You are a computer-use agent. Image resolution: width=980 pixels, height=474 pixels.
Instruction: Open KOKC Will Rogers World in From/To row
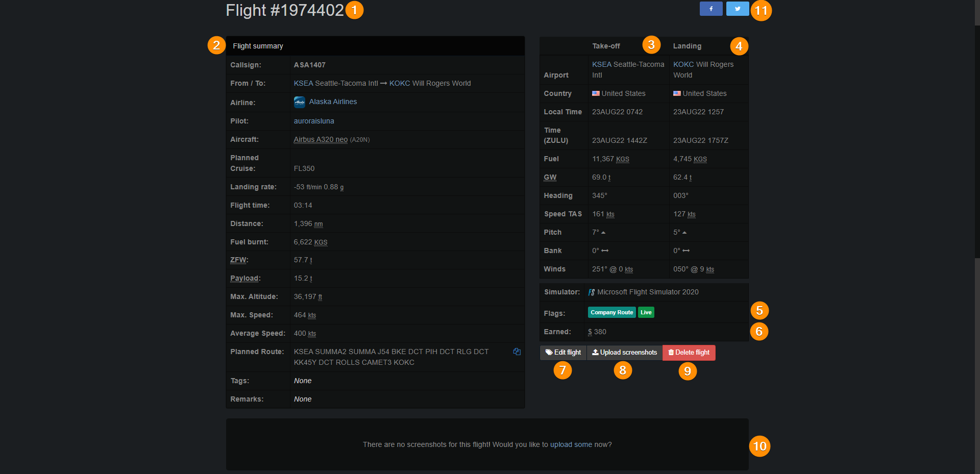(x=430, y=83)
